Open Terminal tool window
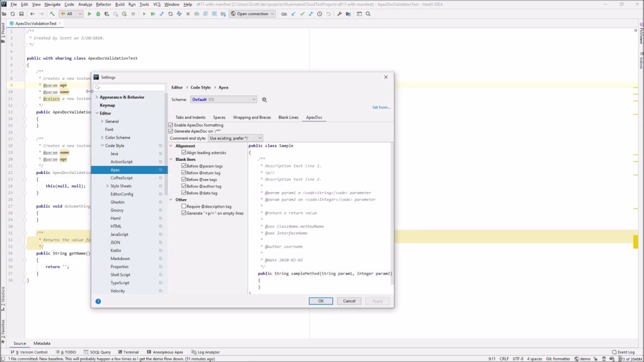Image resolution: width=644 pixels, height=362 pixels. (x=128, y=352)
